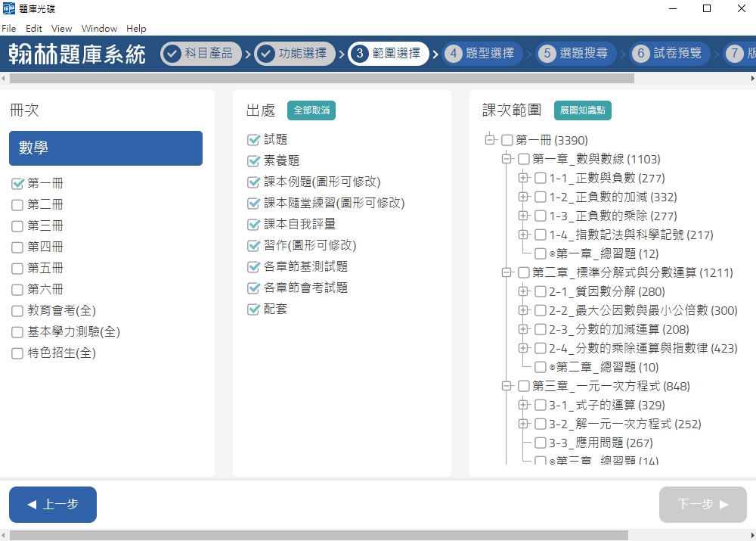Screen dimensions: 756x541
Task: Click the number 4 circle on 題型選擇
Action: click(x=453, y=54)
